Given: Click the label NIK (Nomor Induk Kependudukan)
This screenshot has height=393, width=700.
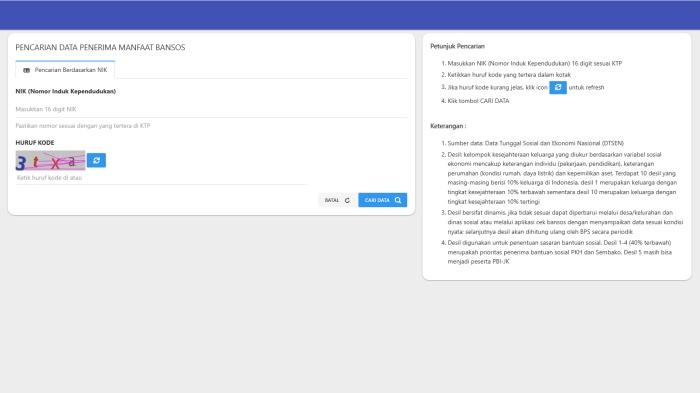Looking at the screenshot, I should click(66, 91).
